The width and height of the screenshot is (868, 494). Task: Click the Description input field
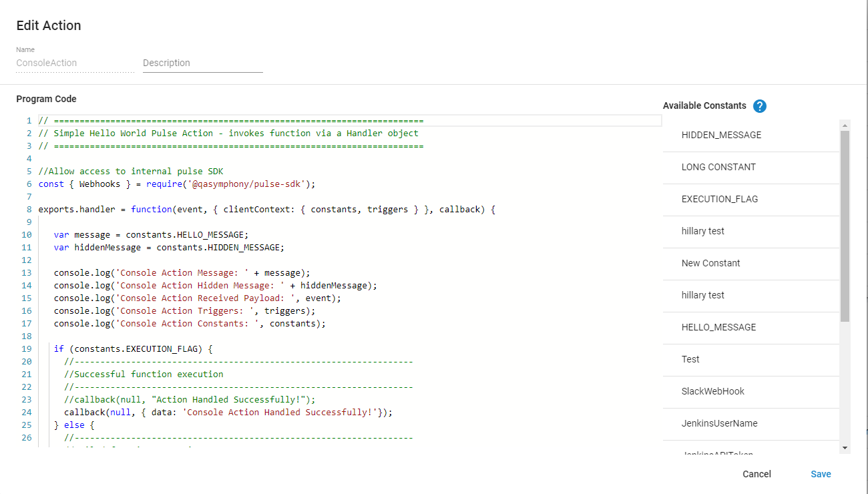pyautogui.click(x=202, y=63)
